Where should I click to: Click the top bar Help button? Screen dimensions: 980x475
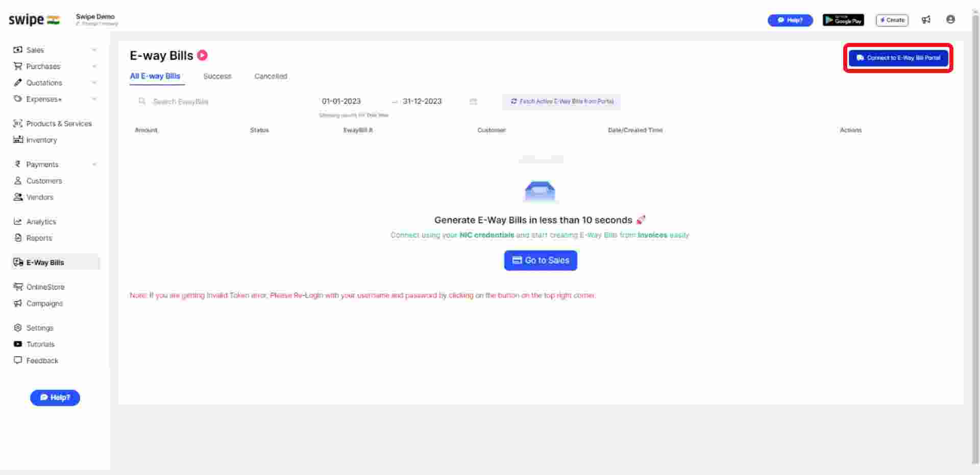coord(790,20)
